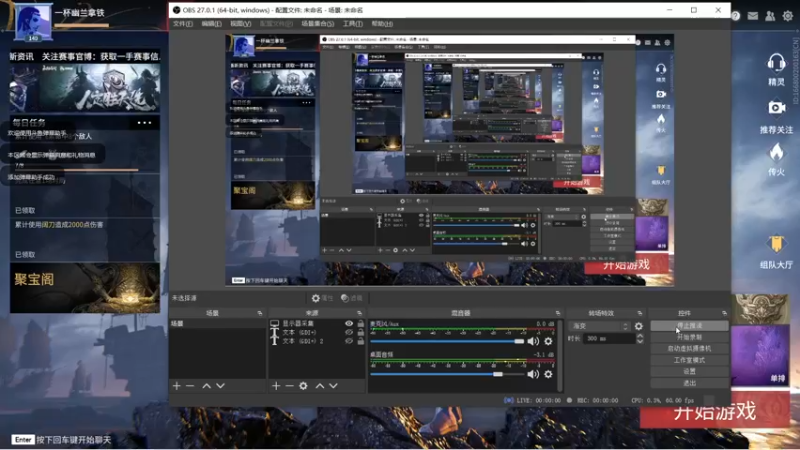Open the three-dot menu of 每日任务
Image resolution: width=800 pixels, height=450 pixels.
pos(144,122)
